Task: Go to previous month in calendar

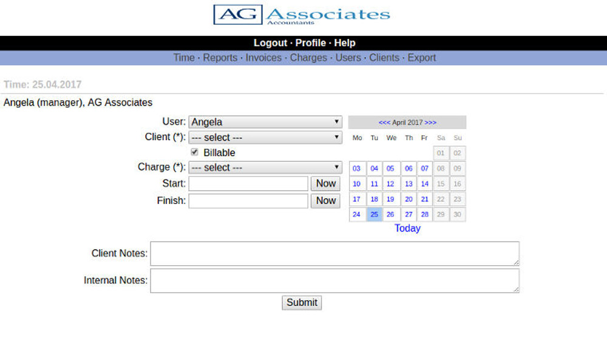Action: [x=384, y=123]
